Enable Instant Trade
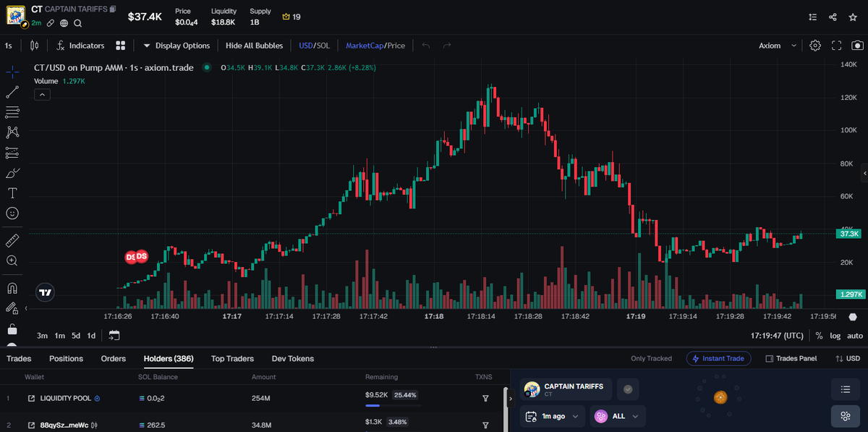The image size is (868, 432). 719,358
